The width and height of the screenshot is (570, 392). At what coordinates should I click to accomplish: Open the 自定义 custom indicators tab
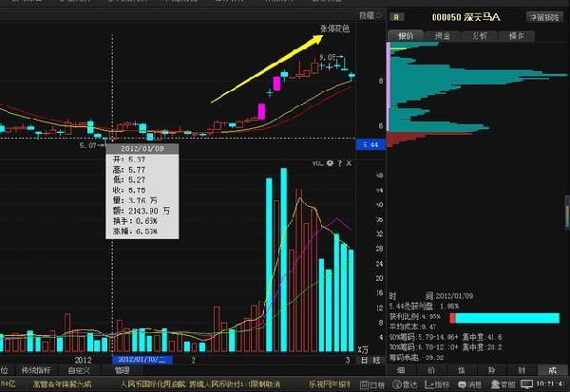79,370
